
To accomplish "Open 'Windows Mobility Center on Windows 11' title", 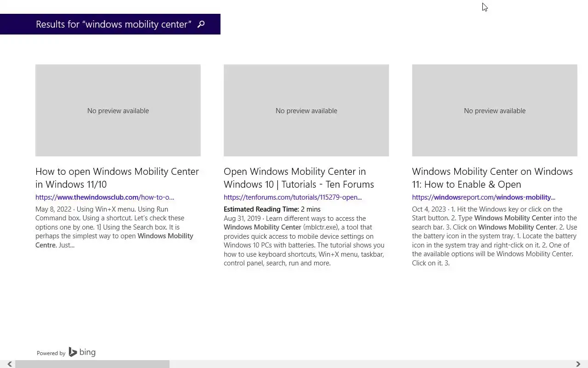I will [492, 178].
